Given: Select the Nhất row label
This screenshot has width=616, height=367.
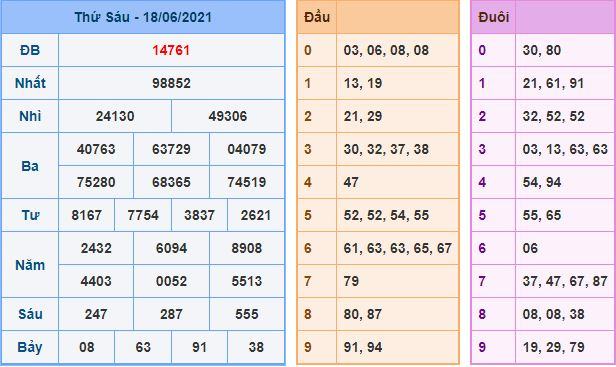Looking at the screenshot, I should pos(30,83).
